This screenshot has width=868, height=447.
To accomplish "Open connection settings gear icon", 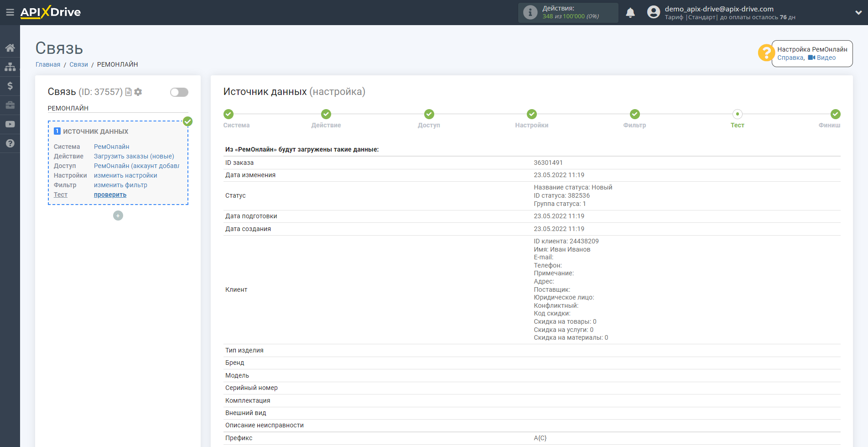I will [138, 92].
